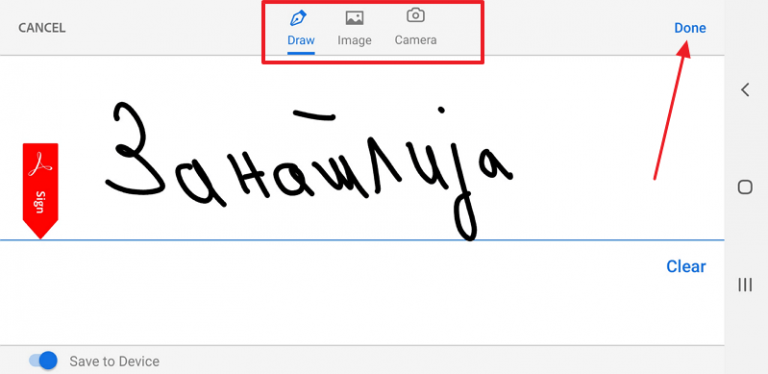
Task: Open Android recent apps button
Action: (x=745, y=284)
